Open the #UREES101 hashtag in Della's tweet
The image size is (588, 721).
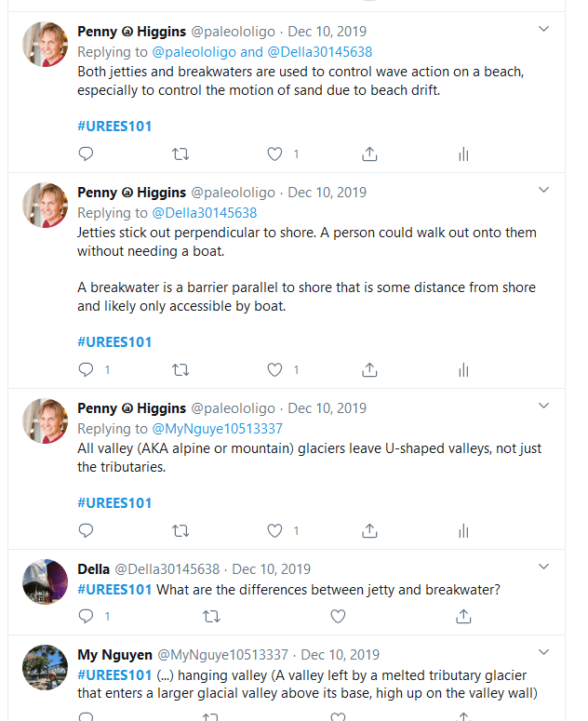pyautogui.click(x=114, y=589)
